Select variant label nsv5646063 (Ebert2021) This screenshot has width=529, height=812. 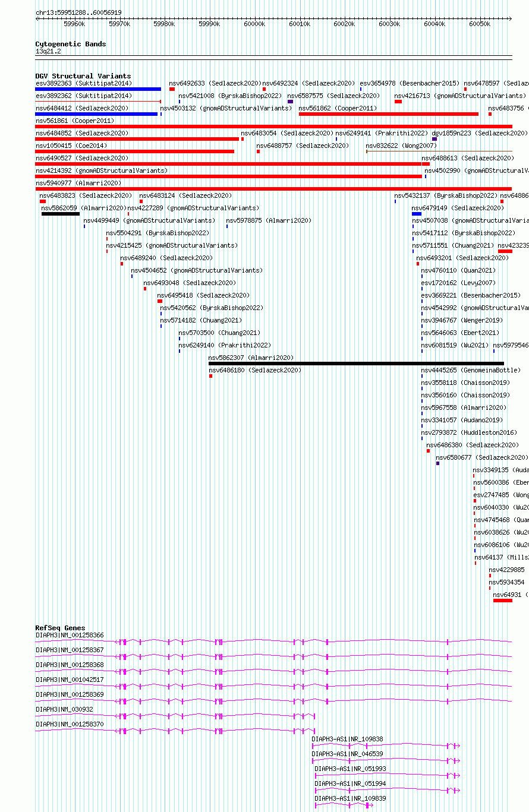(461, 333)
